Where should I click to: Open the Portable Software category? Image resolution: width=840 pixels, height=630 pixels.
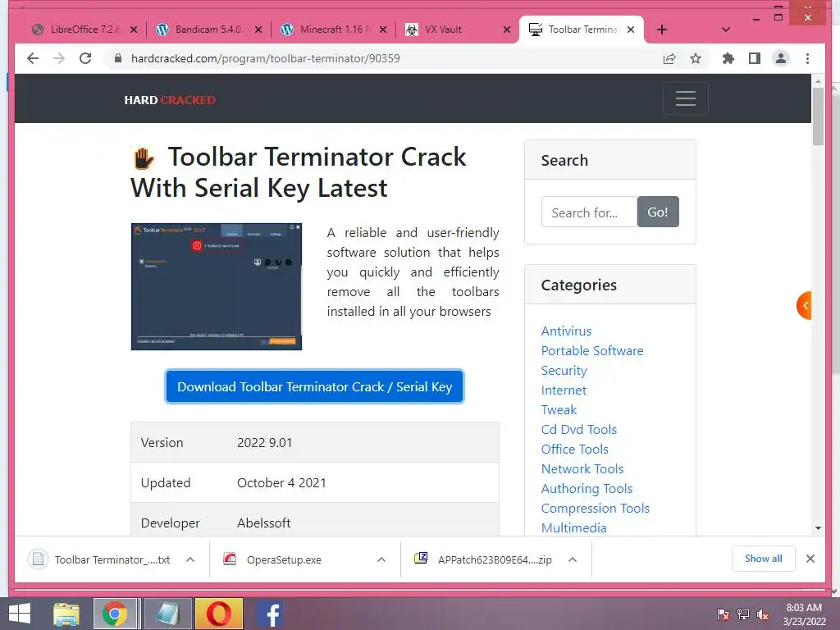592,351
